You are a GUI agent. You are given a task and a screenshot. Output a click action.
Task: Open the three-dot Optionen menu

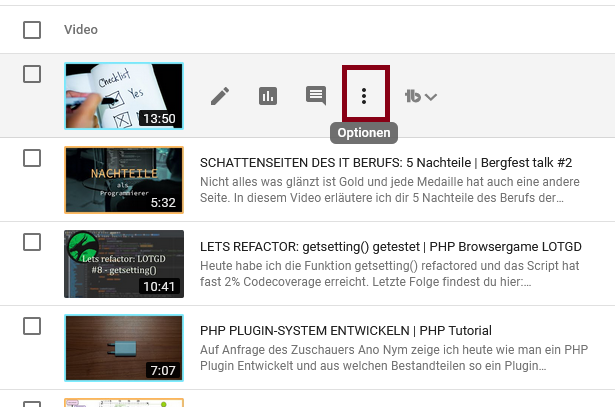[364, 96]
